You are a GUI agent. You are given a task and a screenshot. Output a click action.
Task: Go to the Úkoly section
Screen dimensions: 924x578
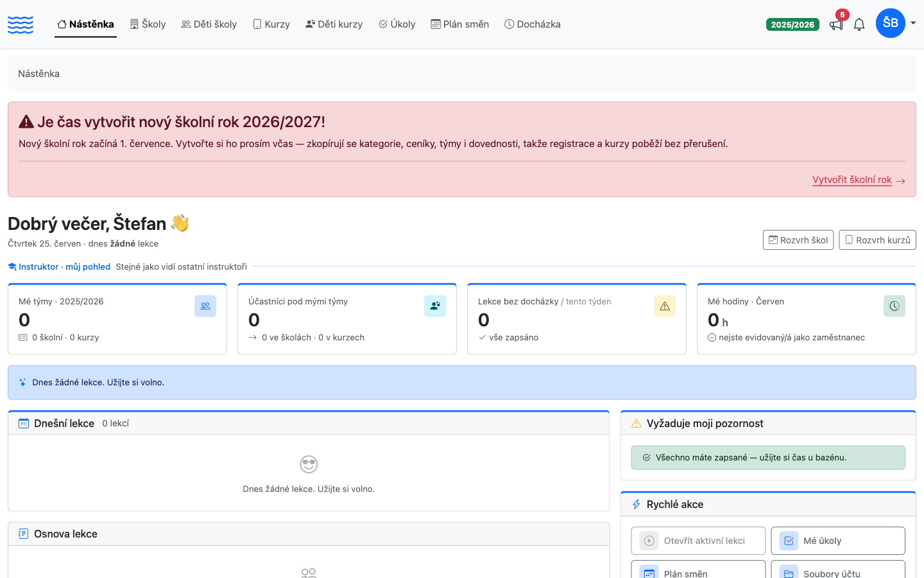tap(397, 24)
